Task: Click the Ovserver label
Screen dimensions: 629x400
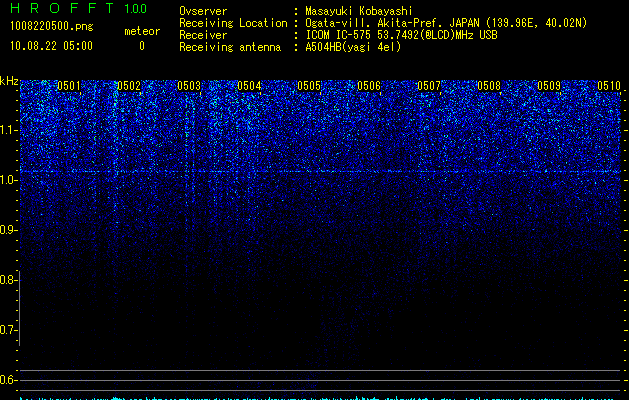Action: click(x=203, y=11)
